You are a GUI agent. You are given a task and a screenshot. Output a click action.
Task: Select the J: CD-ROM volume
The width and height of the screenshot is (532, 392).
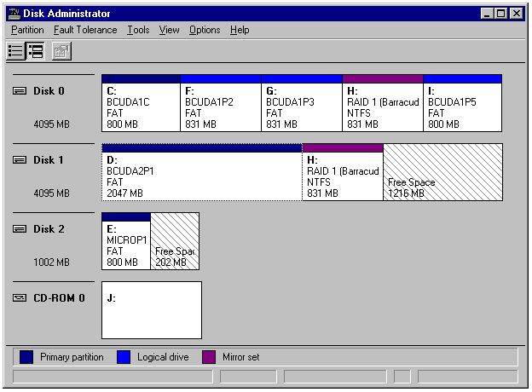pos(152,311)
